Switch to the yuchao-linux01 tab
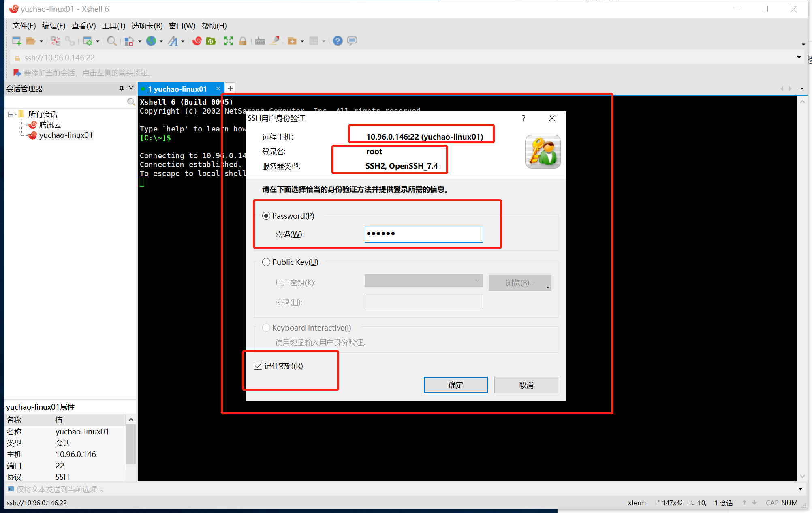812x513 pixels. point(177,89)
